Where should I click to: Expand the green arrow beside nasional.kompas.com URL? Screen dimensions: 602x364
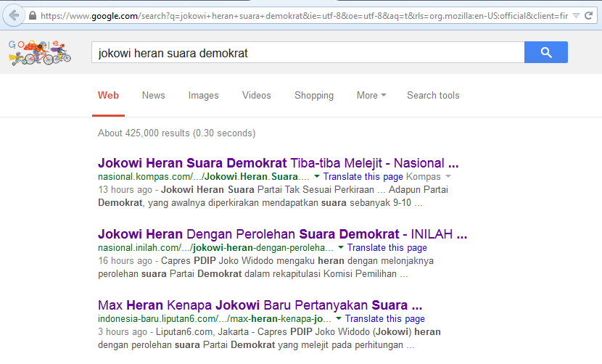click(317, 176)
